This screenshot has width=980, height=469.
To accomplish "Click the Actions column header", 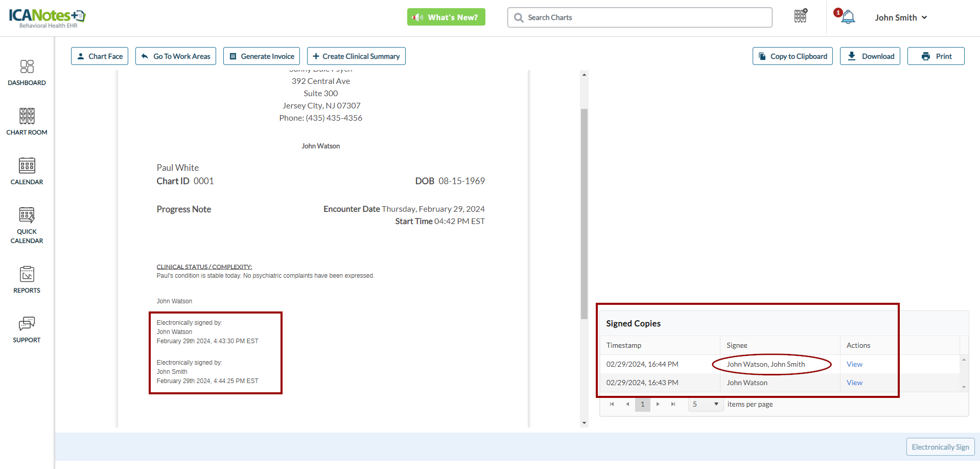I will 900,345.
